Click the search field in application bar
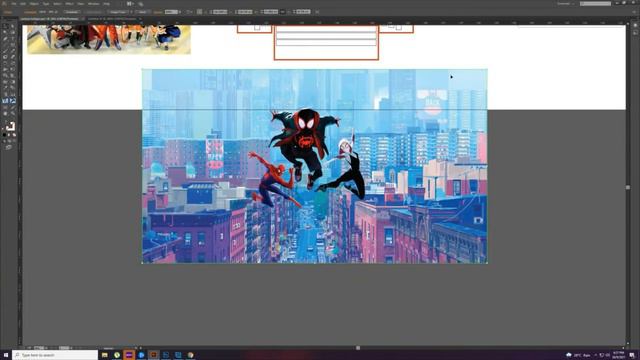Screen dimensions: 640x360 pyautogui.click(x=596, y=4)
